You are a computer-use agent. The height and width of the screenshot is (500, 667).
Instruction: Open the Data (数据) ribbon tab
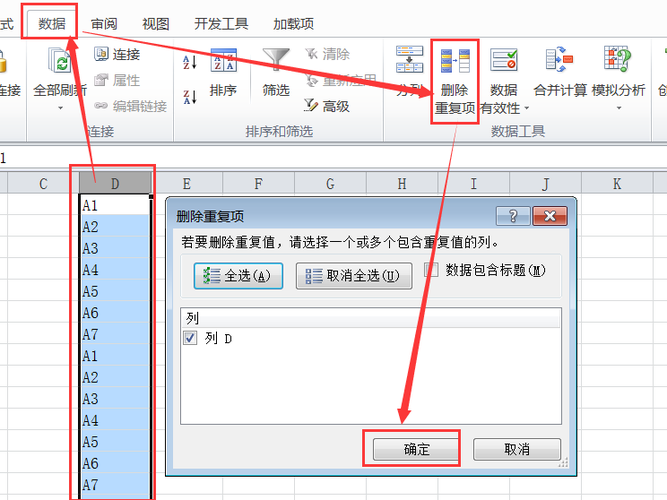coord(51,24)
